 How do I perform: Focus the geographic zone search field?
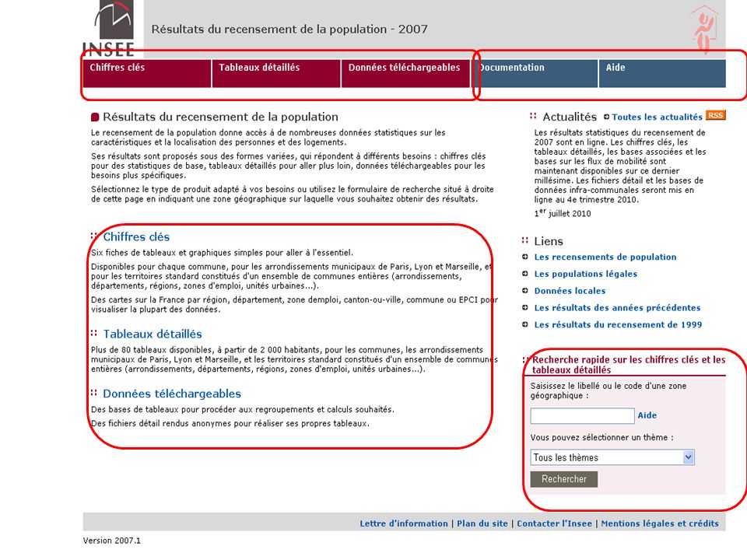coord(582,415)
